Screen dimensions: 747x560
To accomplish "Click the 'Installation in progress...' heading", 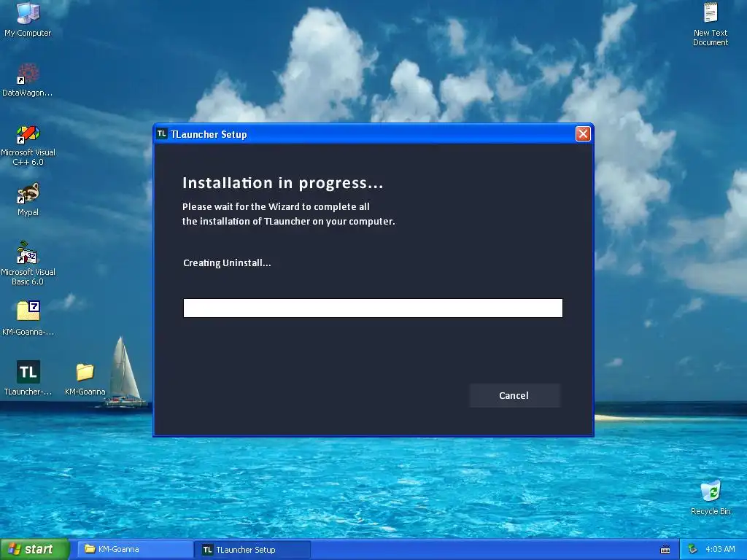I will click(283, 183).
